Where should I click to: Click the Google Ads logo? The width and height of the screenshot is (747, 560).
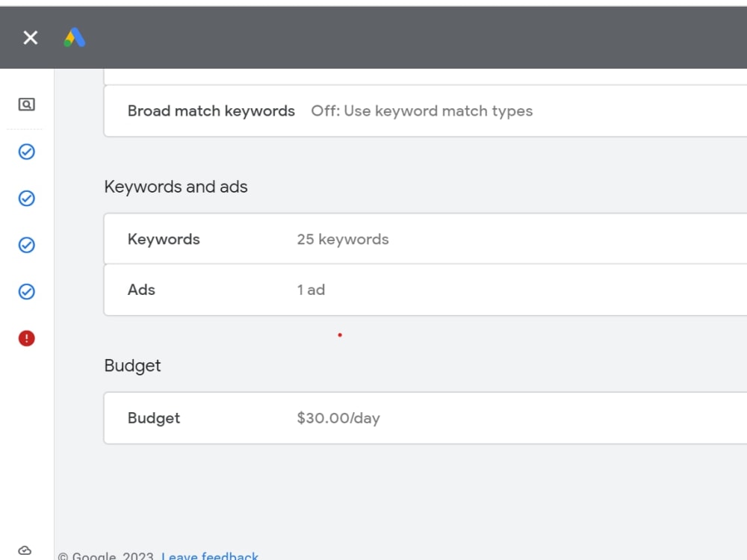(75, 37)
